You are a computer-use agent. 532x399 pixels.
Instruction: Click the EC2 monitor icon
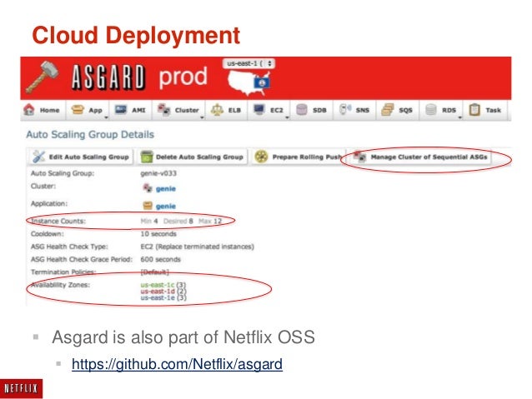pos(259,109)
